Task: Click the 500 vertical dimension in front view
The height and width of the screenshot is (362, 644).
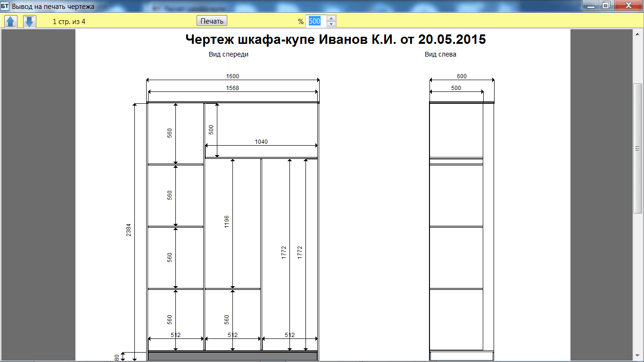Action: pyautogui.click(x=211, y=130)
